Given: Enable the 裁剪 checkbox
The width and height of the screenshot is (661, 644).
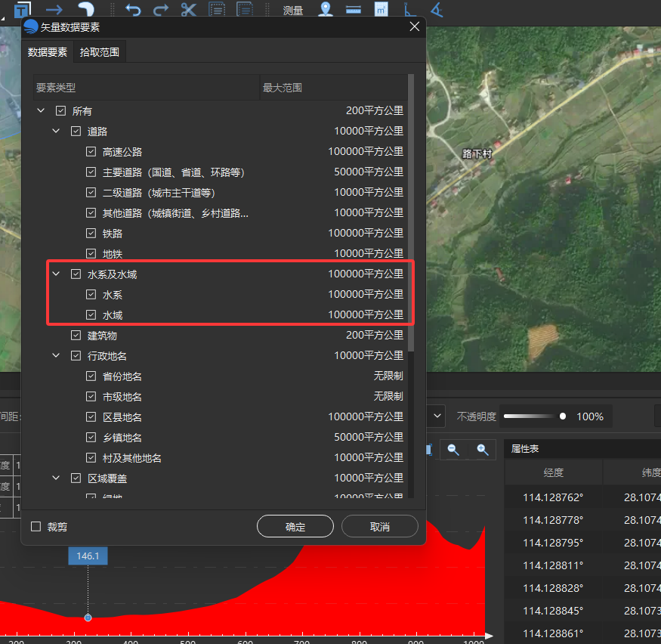Looking at the screenshot, I should tap(36, 526).
